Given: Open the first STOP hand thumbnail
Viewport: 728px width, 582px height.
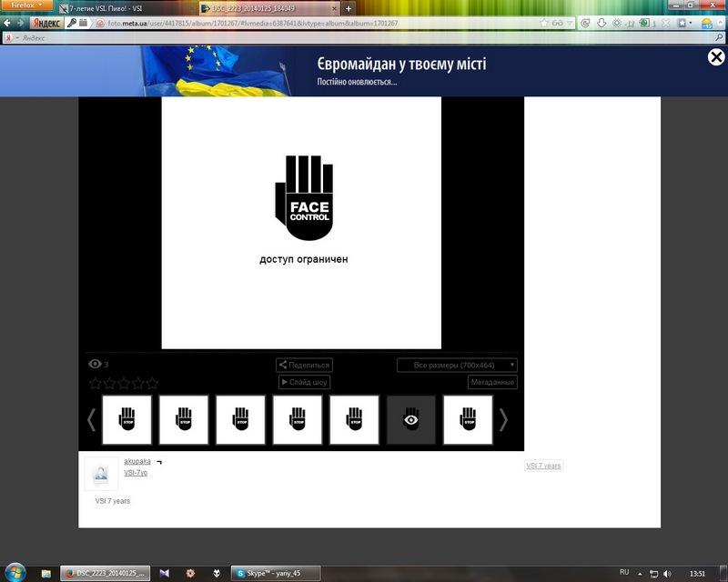Looking at the screenshot, I should [126, 419].
